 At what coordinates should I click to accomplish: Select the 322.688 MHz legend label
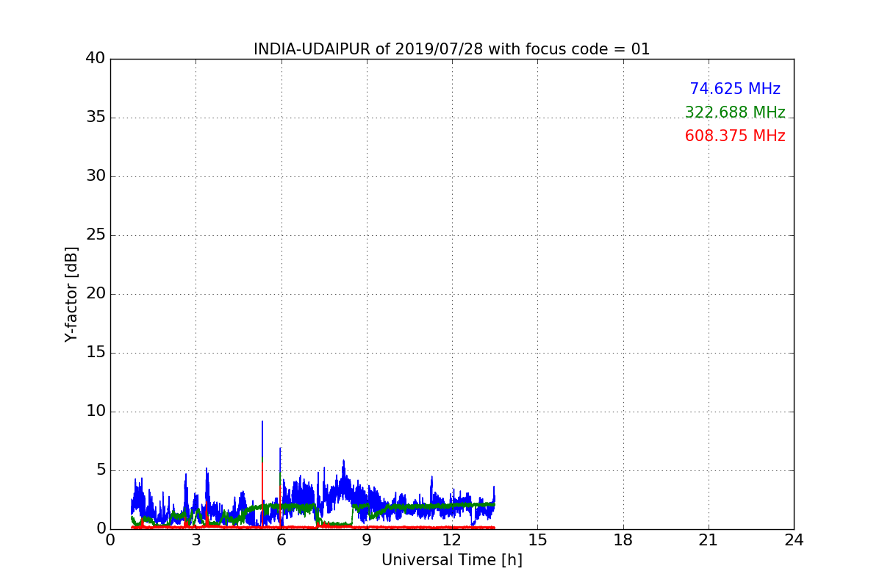(735, 112)
